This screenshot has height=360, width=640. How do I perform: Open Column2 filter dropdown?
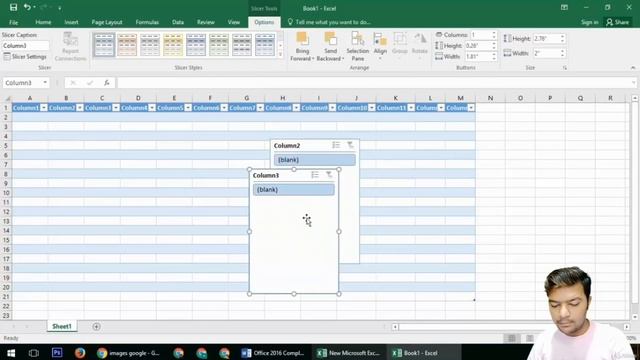pos(80,108)
